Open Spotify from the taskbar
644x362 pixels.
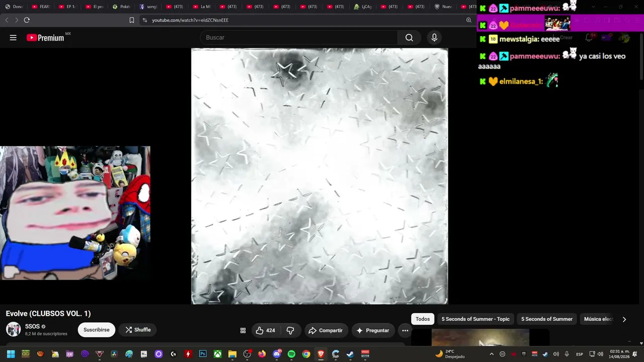pos(291,354)
